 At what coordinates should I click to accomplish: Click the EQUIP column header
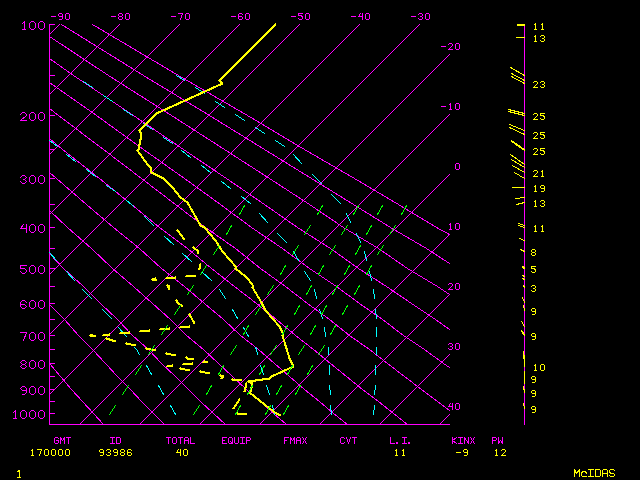click(x=237, y=440)
